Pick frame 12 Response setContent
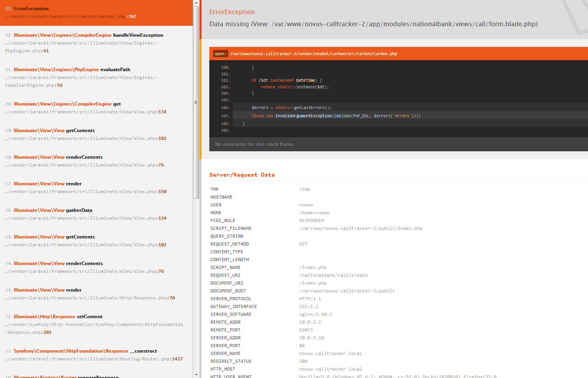 [x=96, y=324]
